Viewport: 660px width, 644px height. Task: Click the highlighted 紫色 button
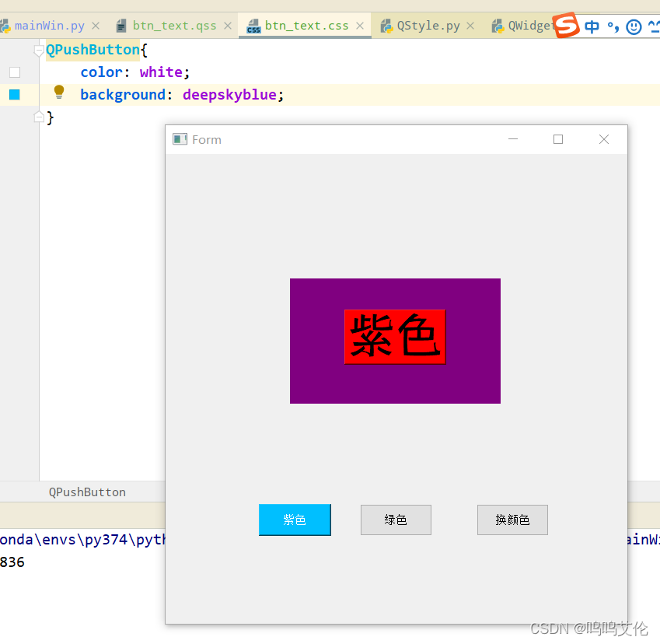295,520
